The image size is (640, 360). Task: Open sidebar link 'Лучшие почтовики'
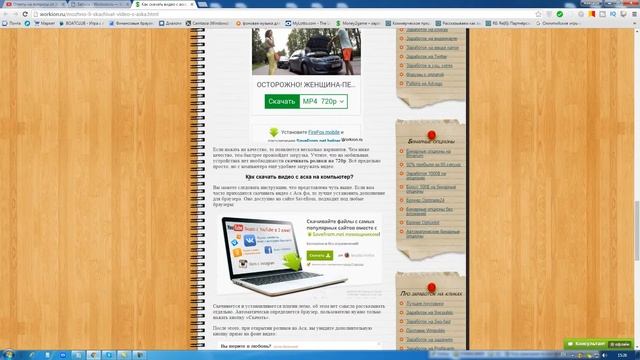coord(424,304)
